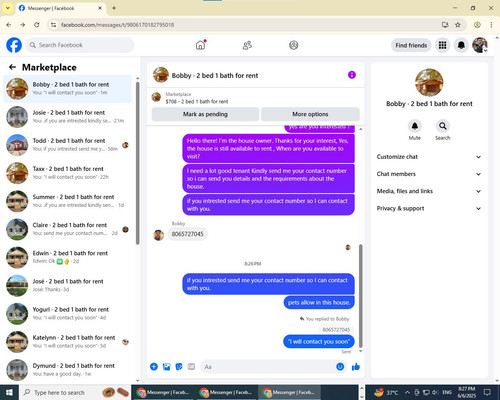Viewport: 500px width, 400px height.
Task: Click More options button
Action: 310,114
